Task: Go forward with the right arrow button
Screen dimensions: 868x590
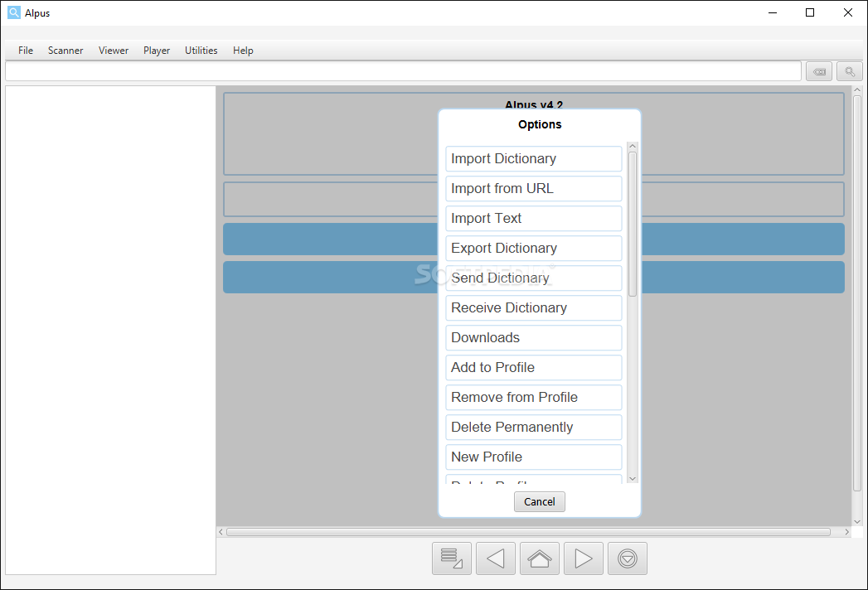Action: (x=584, y=559)
